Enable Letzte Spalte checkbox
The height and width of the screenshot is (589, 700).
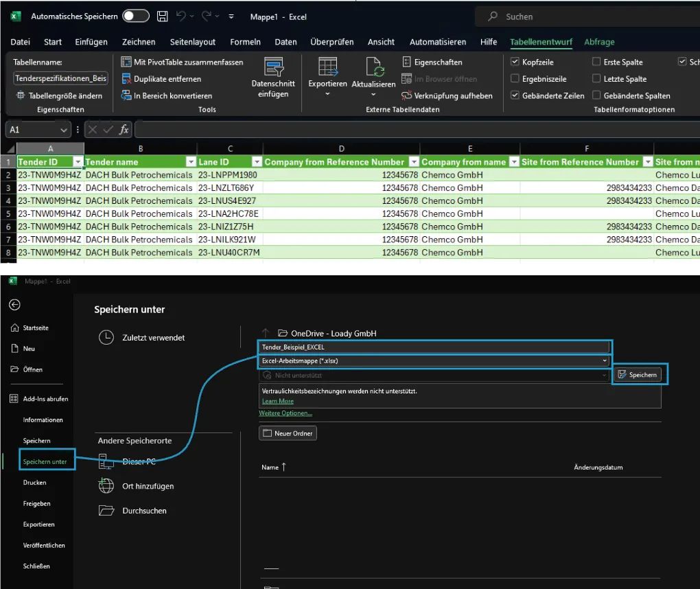point(596,78)
